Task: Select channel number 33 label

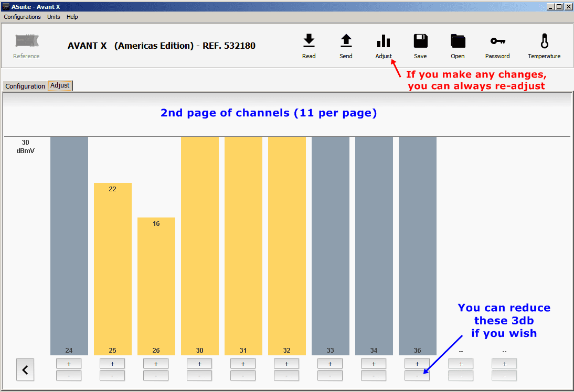Action: [330, 350]
